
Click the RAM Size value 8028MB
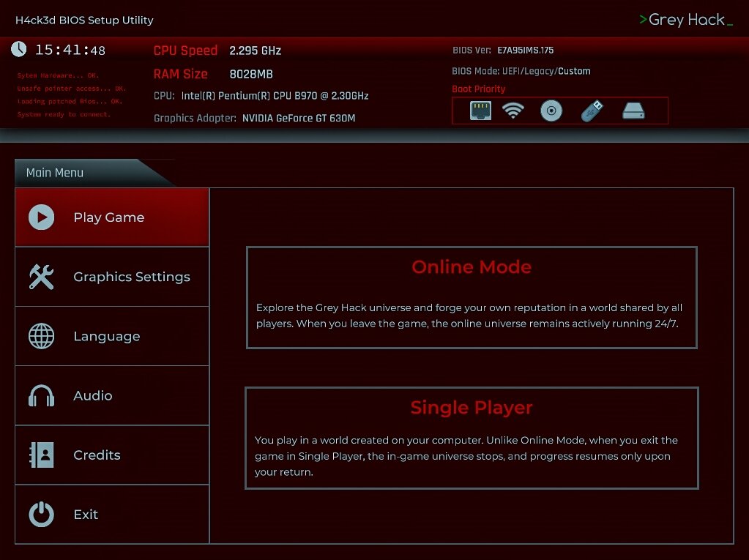click(251, 74)
